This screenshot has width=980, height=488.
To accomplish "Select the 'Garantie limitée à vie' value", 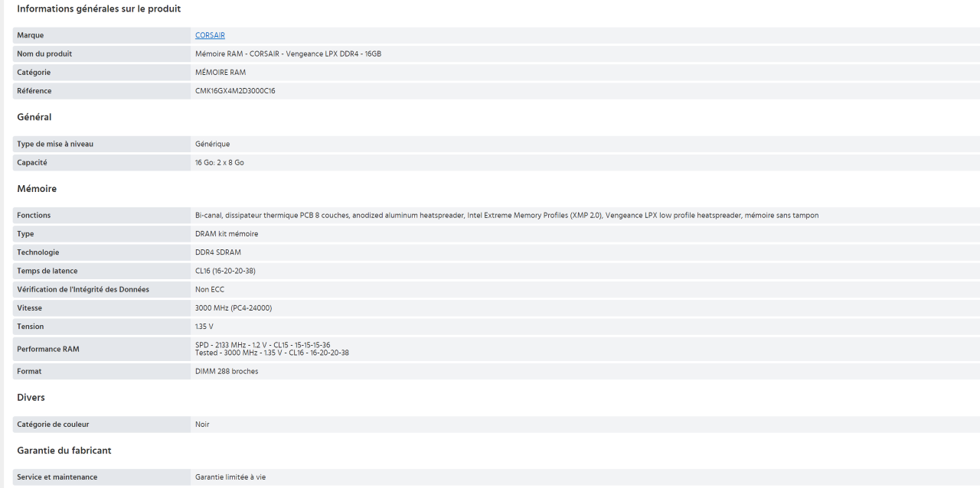I will tap(230, 477).
